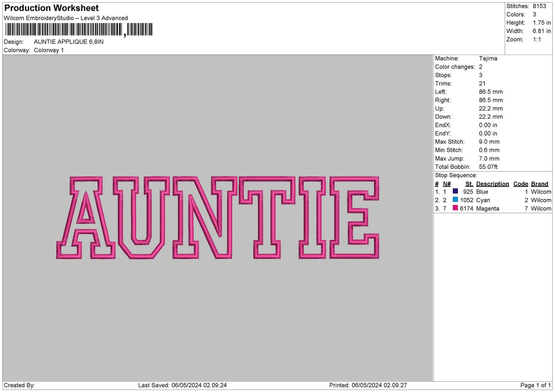Select the Color changes value 2
The width and height of the screenshot is (555, 392).
481,67
